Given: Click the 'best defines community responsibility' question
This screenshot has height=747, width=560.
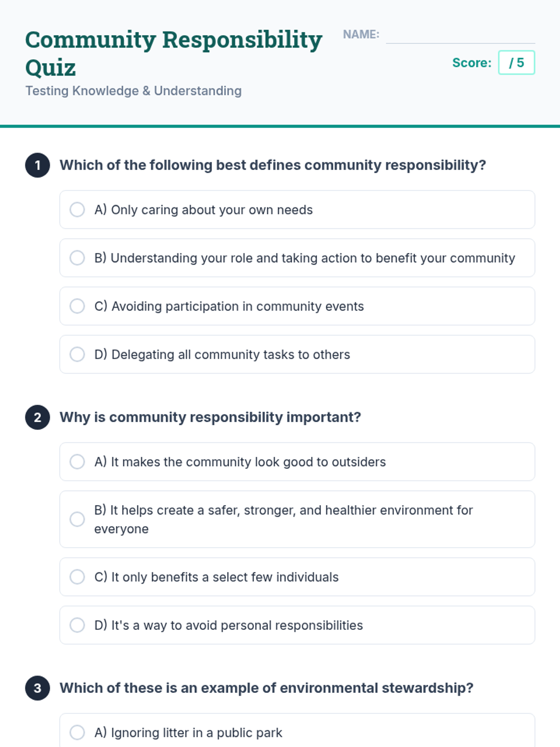Looking at the screenshot, I should pos(273,165).
